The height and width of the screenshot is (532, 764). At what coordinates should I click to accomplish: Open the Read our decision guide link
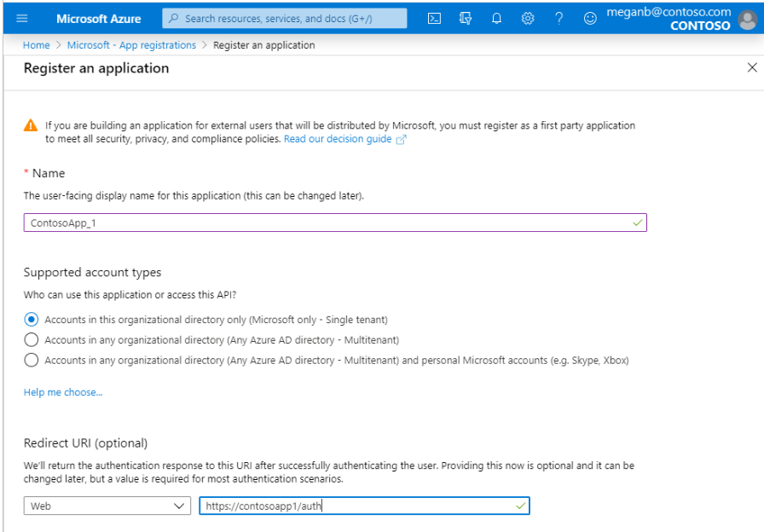[x=338, y=139]
